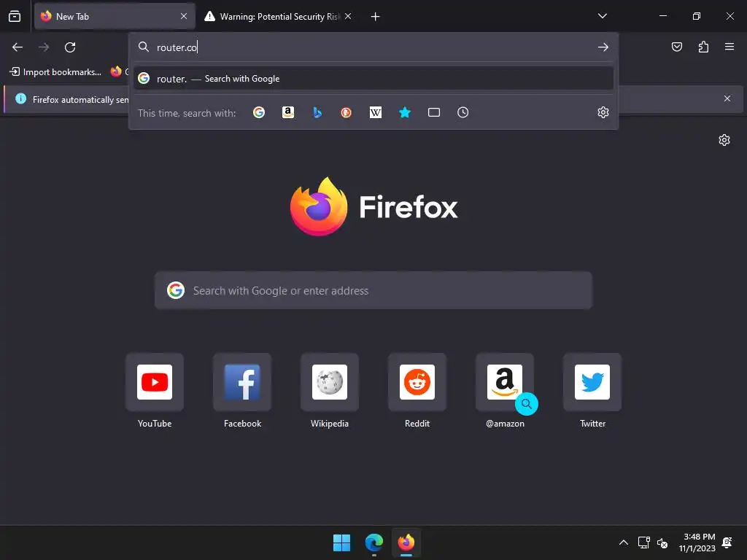The image size is (747, 560).
Task: Open muted volume icon in tray
Action: click(x=662, y=542)
